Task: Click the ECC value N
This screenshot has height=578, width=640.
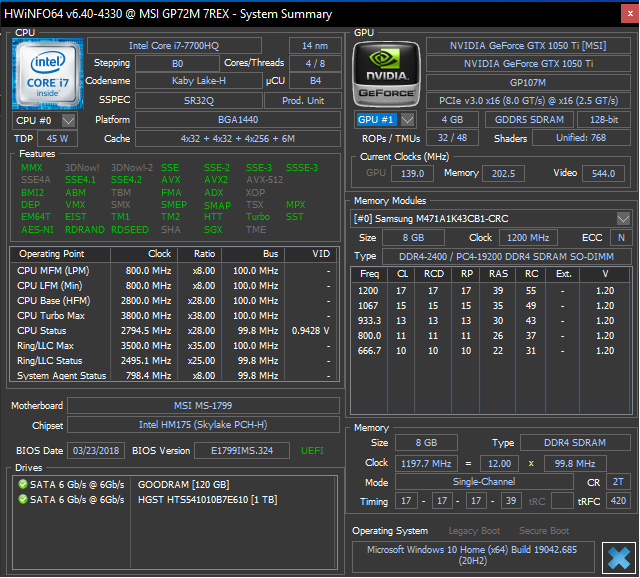Action: (x=621, y=238)
